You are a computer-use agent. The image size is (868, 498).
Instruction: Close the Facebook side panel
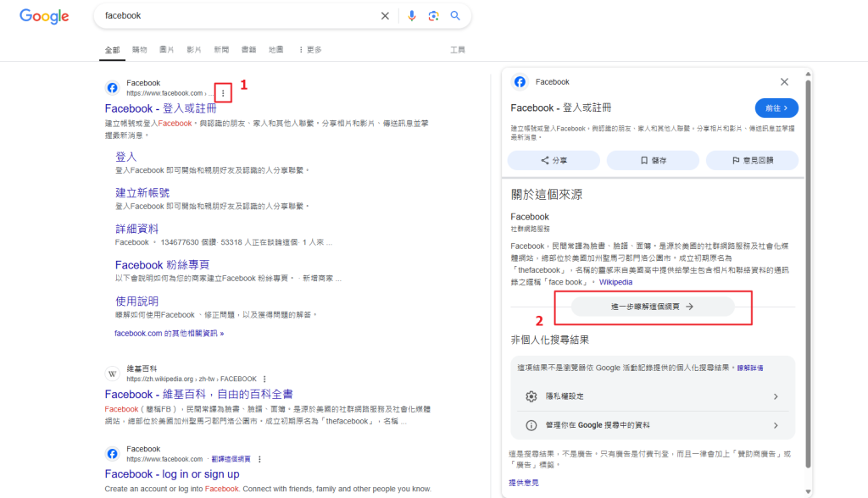784,82
